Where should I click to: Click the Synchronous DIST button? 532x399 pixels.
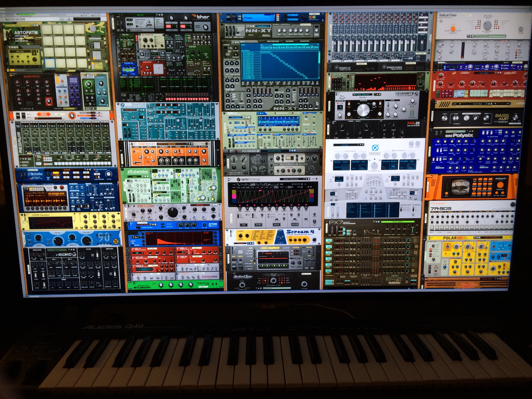(244, 225)
